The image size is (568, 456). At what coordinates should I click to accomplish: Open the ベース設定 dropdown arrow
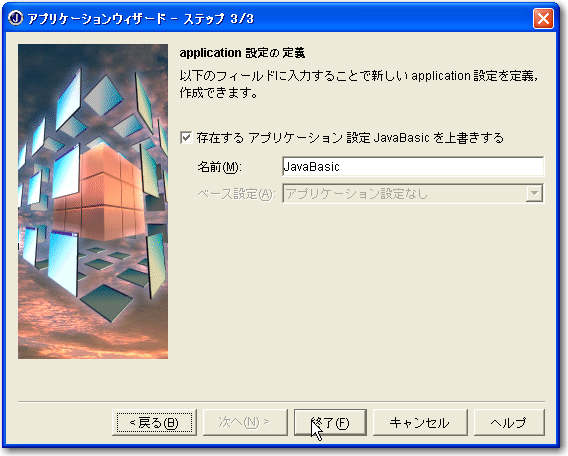coord(534,194)
